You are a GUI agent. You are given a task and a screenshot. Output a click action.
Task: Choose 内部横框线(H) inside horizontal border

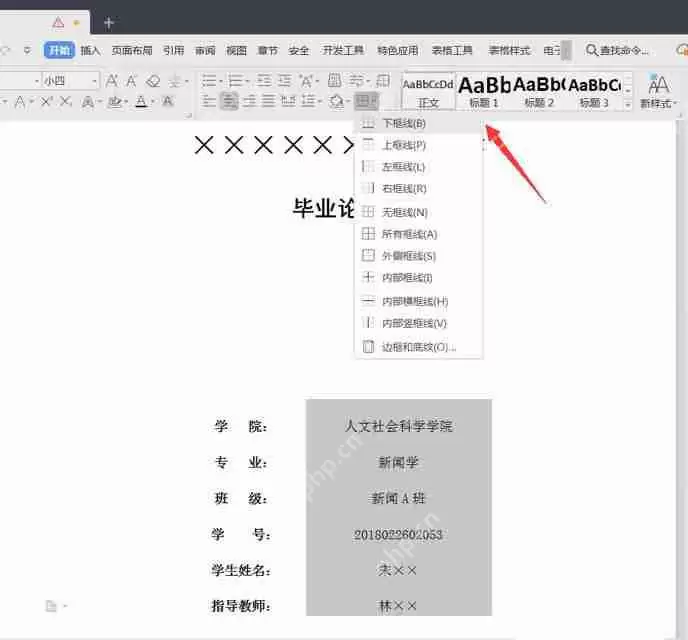tap(419, 301)
